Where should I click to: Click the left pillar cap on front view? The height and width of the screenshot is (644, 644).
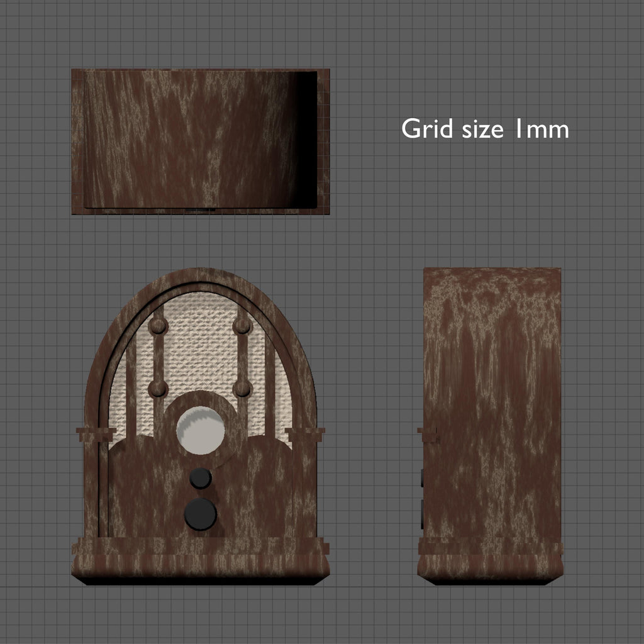[96, 433]
